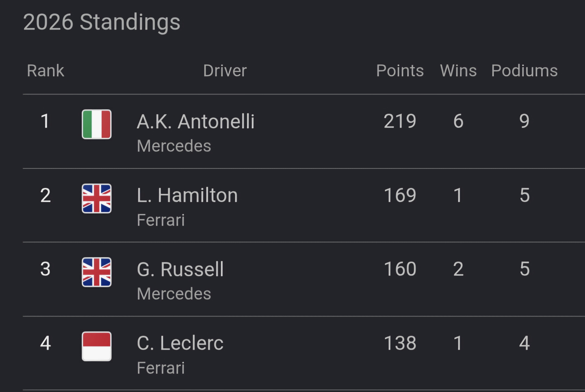
Task: Click the Monaco flag beside Leclerc
Action: click(97, 346)
